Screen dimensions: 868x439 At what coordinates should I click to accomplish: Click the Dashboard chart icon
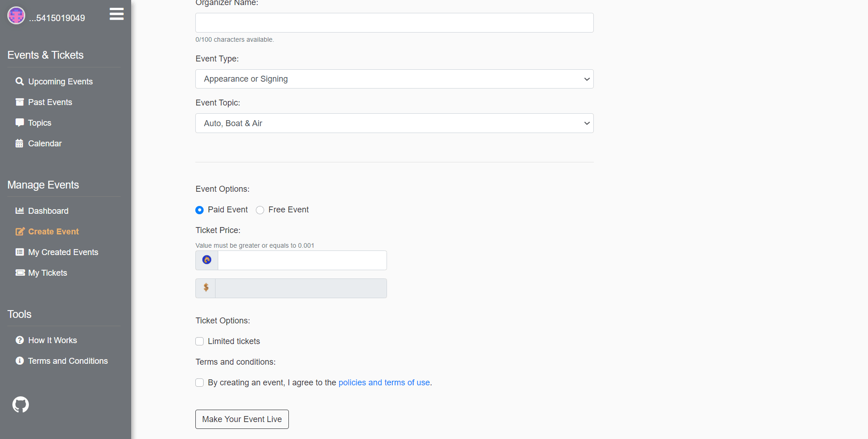[x=20, y=211]
